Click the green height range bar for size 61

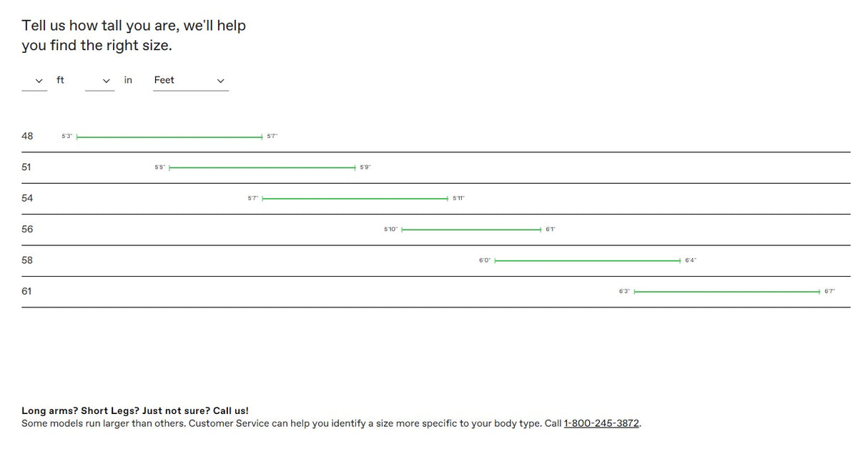[x=726, y=292]
